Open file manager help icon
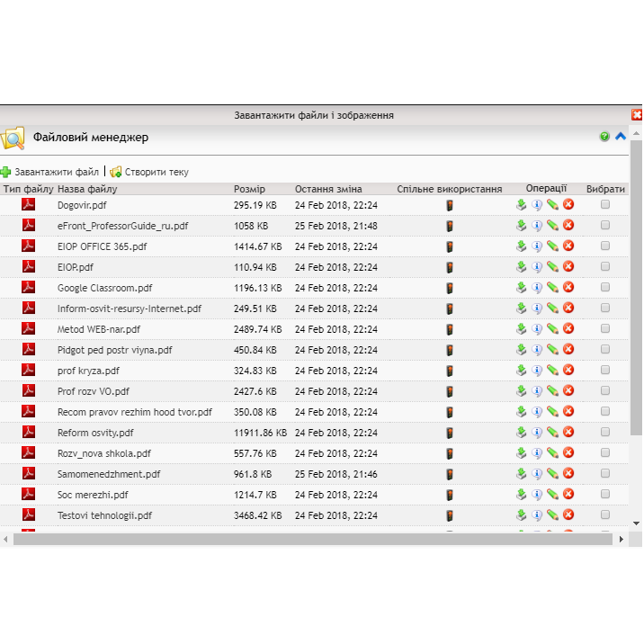 coord(604,137)
